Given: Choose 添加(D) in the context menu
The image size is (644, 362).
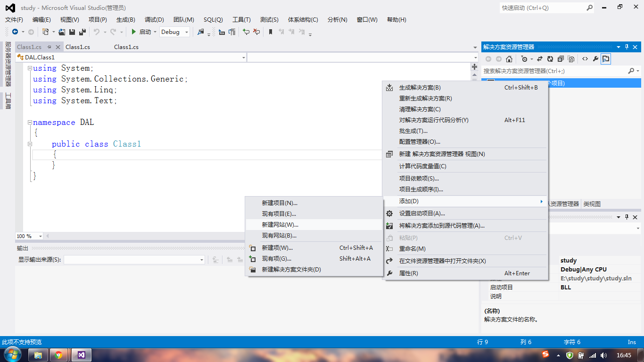Looking at the screenshot, I should point(424,201).
